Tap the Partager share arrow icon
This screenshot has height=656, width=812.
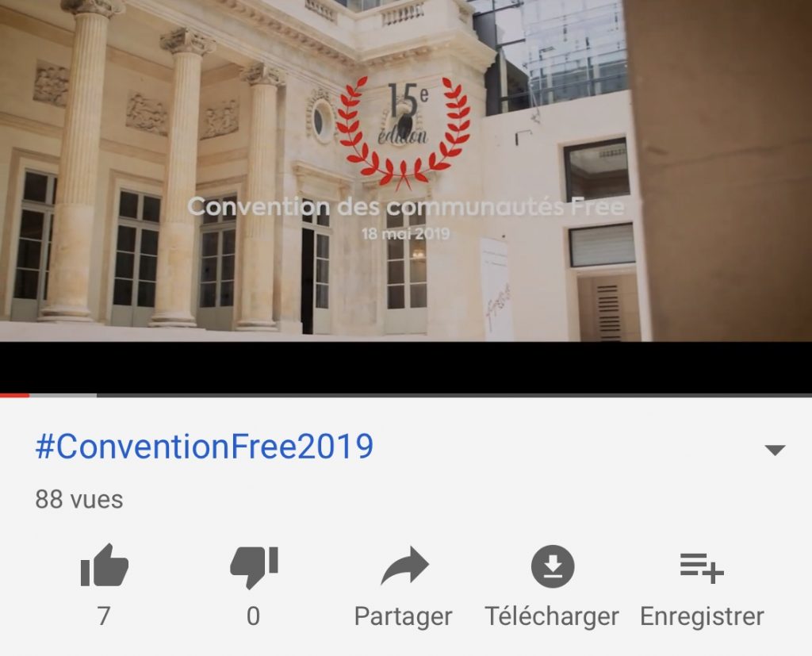tap(404, 566)
